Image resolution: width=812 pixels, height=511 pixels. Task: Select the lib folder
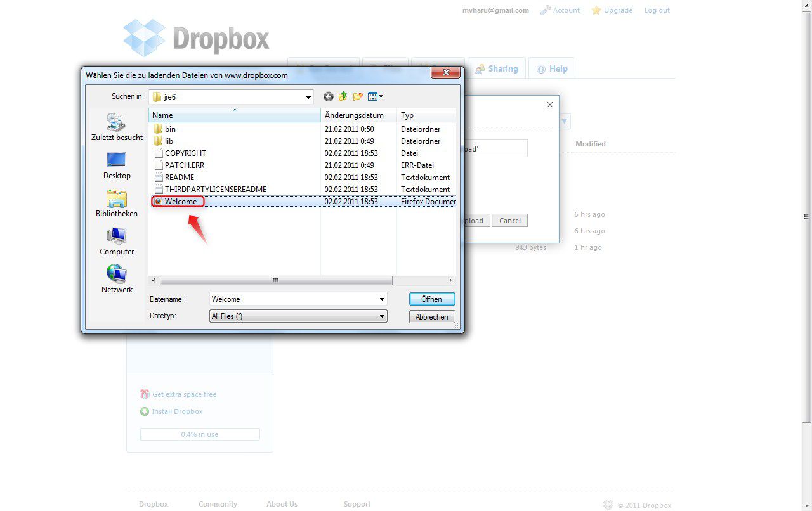pos(164,141)
